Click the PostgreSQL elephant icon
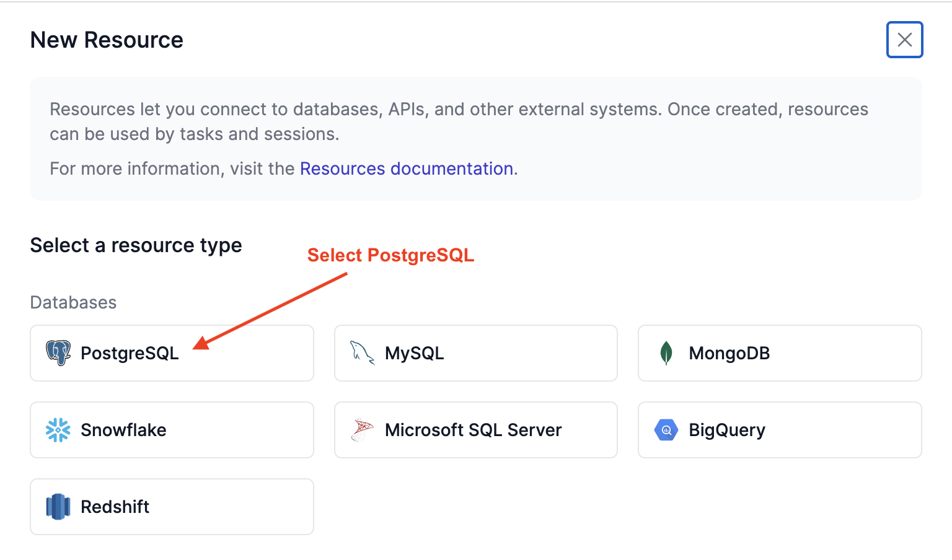This screenshot has height=560, width=952. (x=58, y=353)
